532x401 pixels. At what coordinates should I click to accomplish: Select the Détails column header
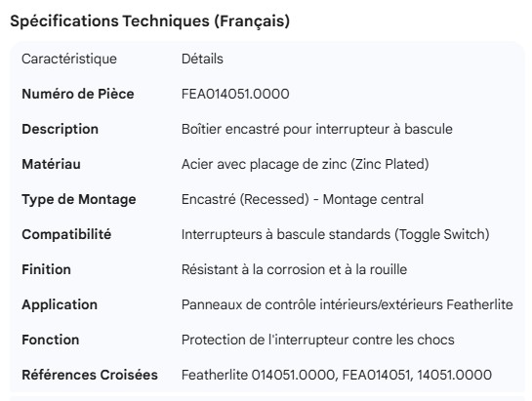coord(202,60)
